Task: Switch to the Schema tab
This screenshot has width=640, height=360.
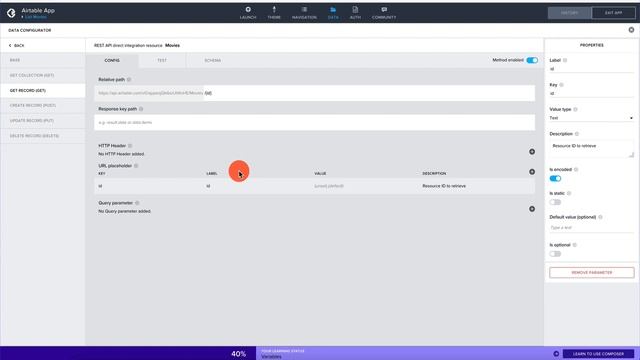Action: 213,60
